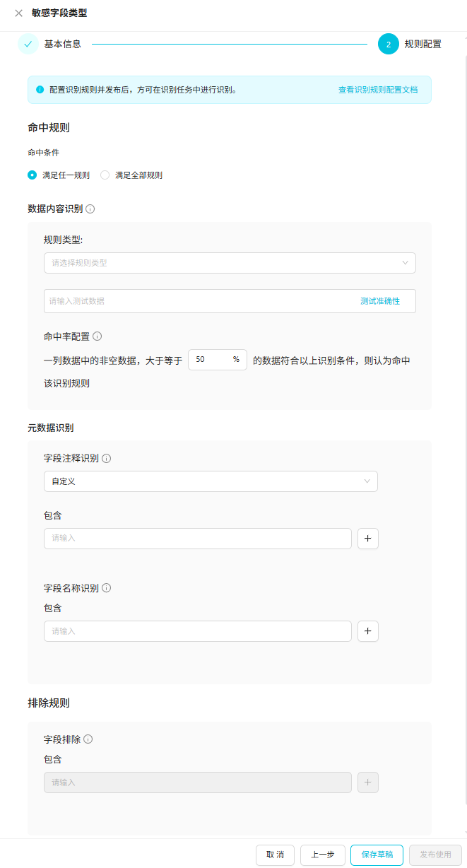Click the info icon beside 字段名称识别

pyautogui.click(x=106, y=588)
